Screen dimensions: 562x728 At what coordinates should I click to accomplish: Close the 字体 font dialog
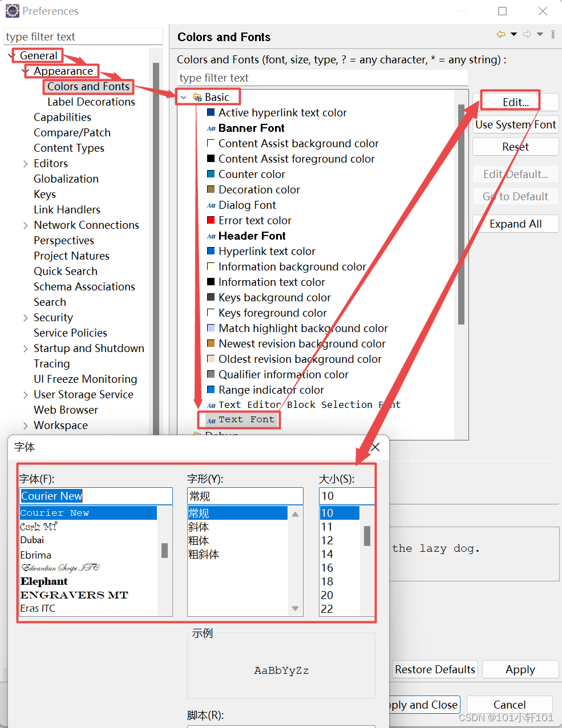(375, 447)
